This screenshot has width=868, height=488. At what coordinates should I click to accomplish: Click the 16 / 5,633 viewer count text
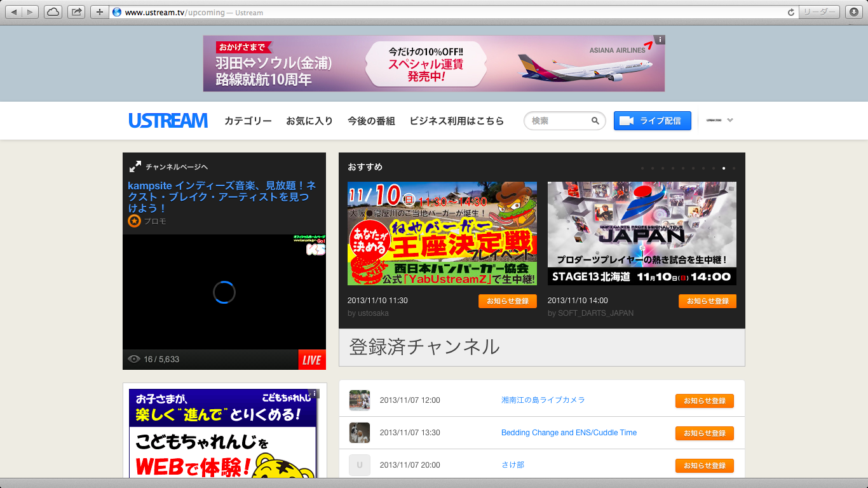161,359
